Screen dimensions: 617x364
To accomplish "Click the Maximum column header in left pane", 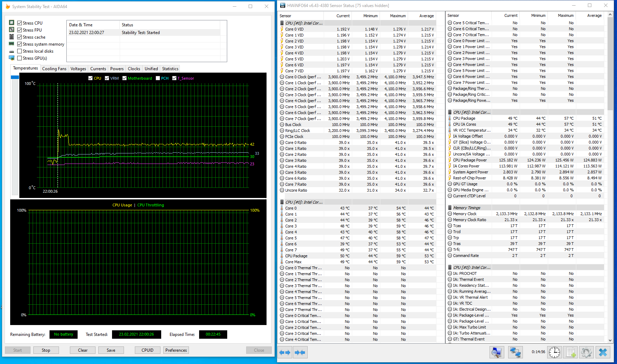I will point(394,16).
